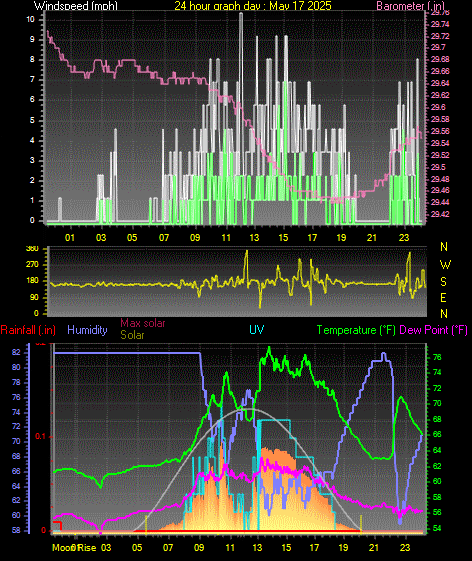
Task: Select the 29.44 barometer axis value
Action: (440, 203)
